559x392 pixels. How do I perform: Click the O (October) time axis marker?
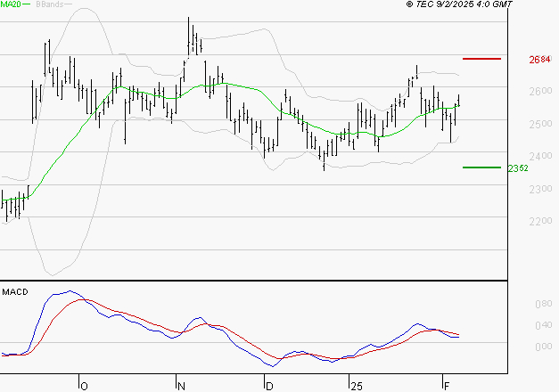coord(85,385)
